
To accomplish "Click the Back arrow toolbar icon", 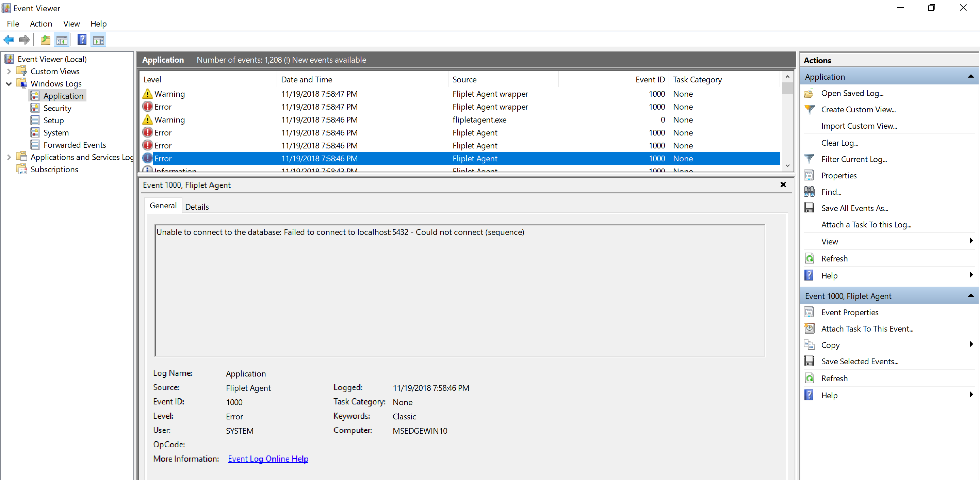I will (x=9, y=39).
